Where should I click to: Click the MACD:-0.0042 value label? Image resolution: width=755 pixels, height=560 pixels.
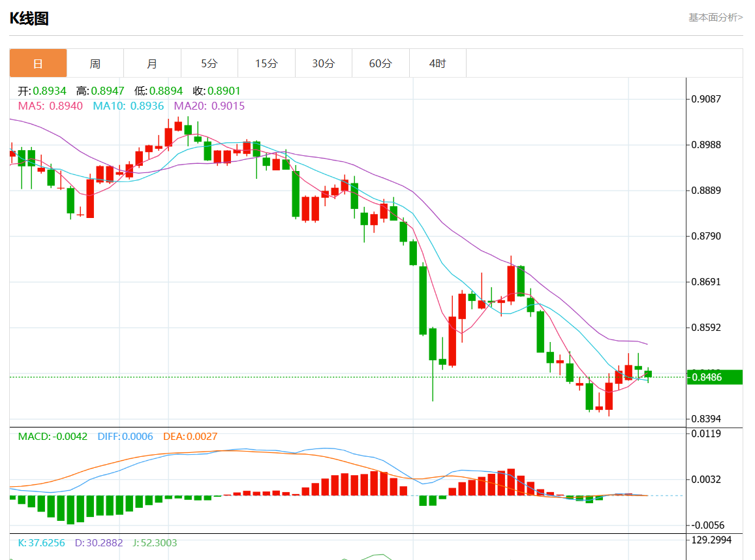(x=52, y=436)
